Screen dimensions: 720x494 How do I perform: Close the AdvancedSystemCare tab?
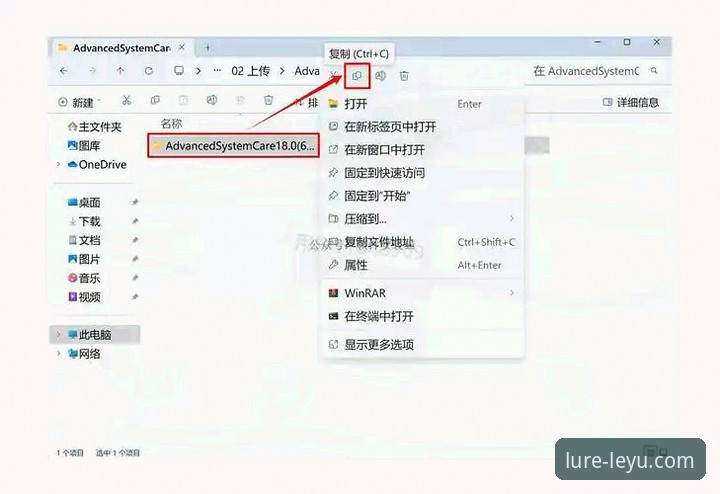tap(182, 47)
